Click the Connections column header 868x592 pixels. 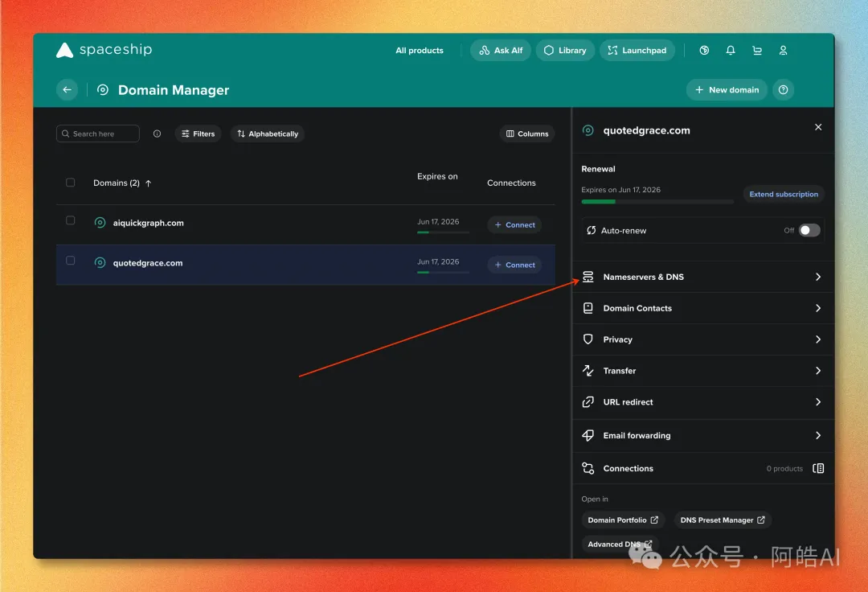coord(511,183)
